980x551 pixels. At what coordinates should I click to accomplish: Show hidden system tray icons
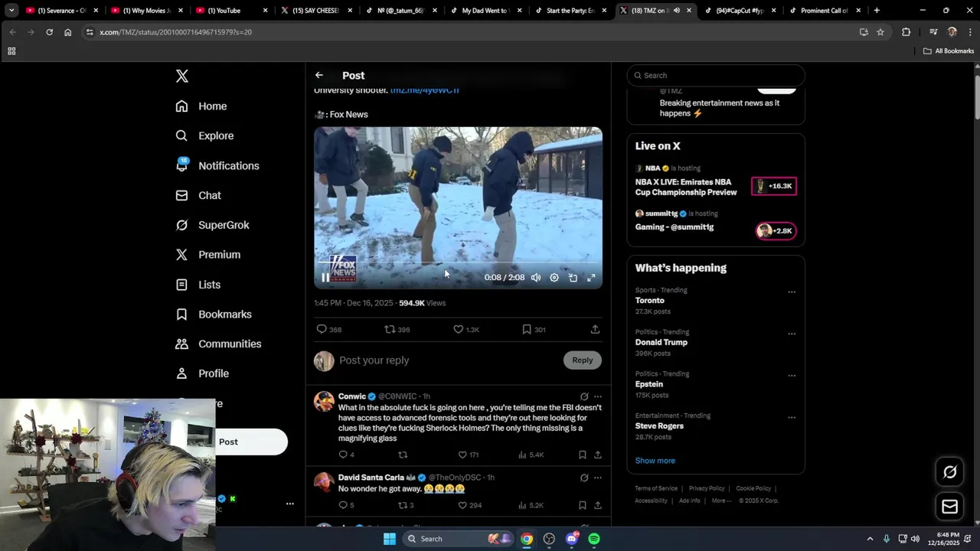coord(870,539)
